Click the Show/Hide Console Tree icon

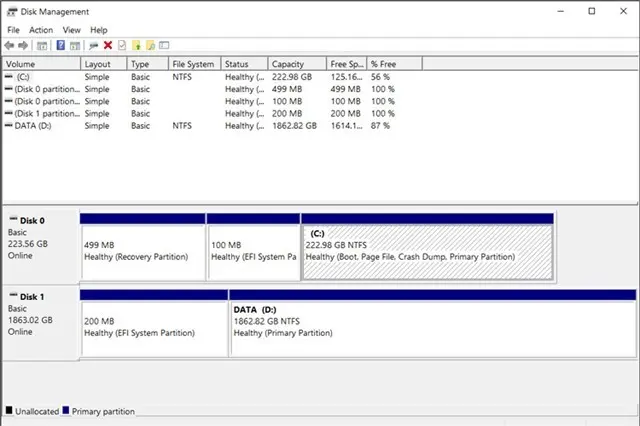pyautogui.click(x=42, y=45)
